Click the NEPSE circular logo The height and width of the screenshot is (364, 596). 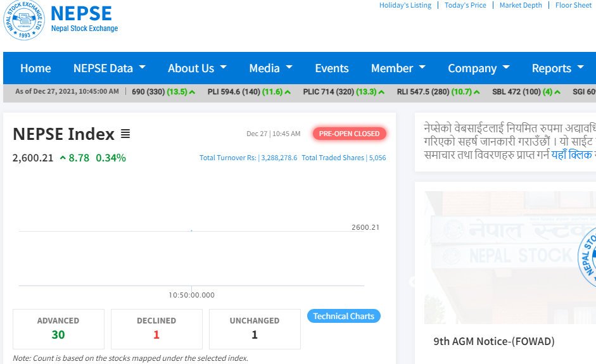tap(24, 20)
